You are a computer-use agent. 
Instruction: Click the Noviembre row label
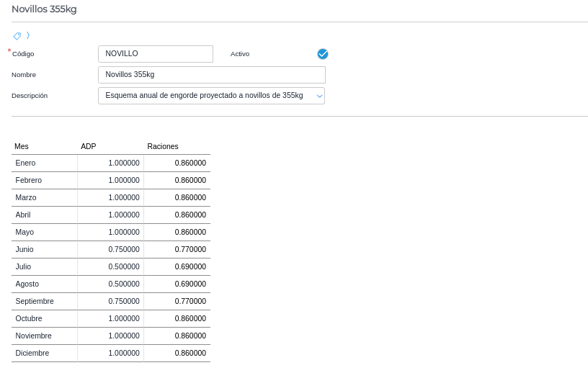33,336
